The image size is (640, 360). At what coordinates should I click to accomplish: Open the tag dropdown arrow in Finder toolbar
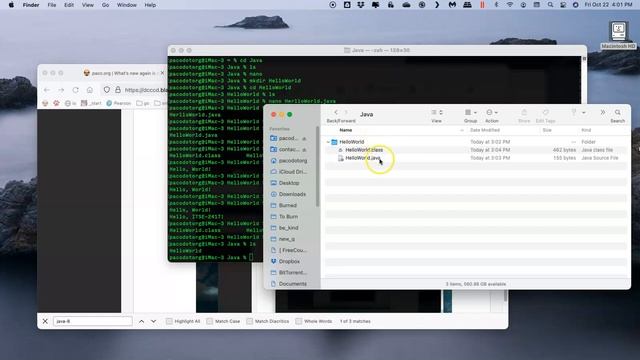(x=584, y=113)
